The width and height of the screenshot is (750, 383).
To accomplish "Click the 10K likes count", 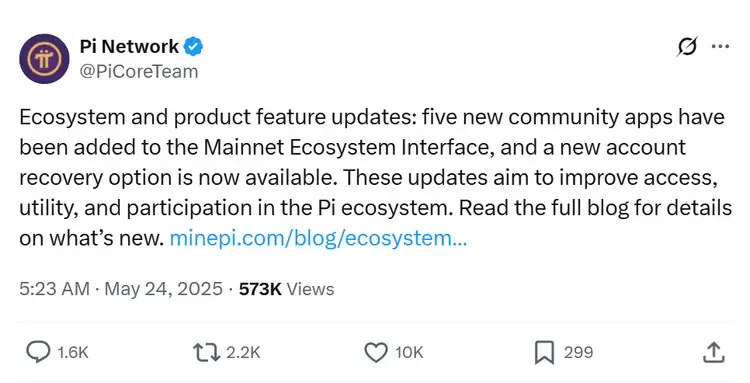I will coord(409,352).
